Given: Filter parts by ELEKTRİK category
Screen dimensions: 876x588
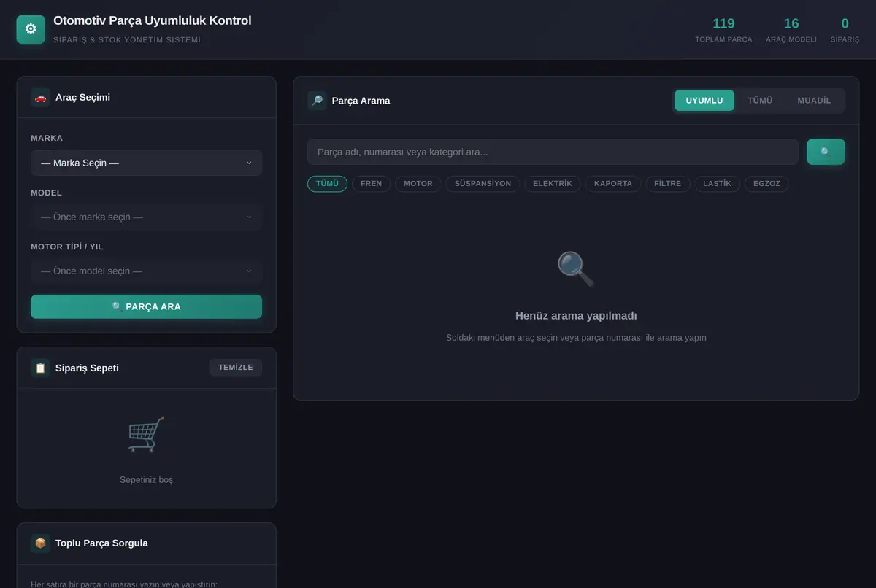Looking at the screenshot, I should point(553,184).
